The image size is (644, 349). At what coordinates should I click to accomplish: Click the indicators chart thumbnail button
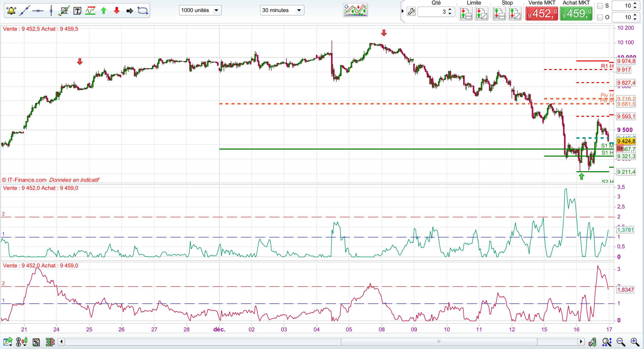coord(355,10)
